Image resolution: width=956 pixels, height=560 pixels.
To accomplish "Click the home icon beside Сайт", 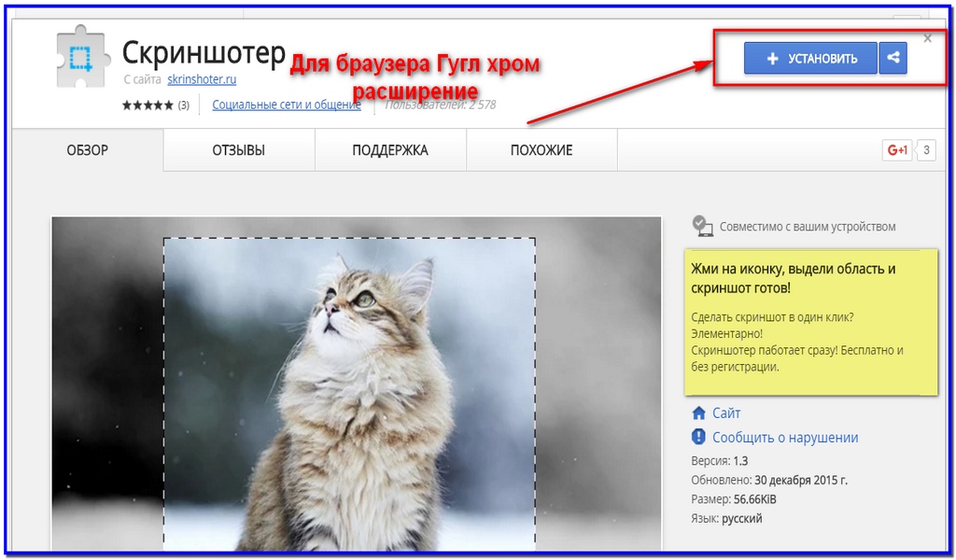I will click(698, 413).
